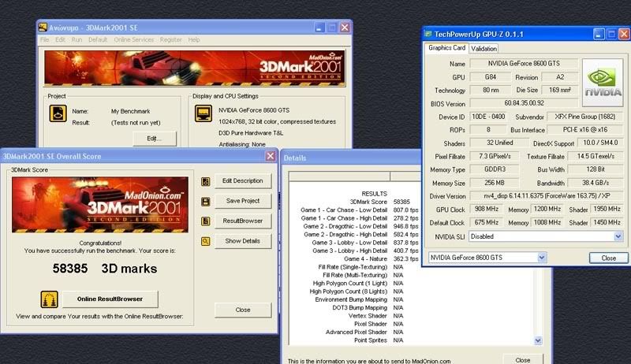Click the Edit... button in Project group

click(154, 138)
